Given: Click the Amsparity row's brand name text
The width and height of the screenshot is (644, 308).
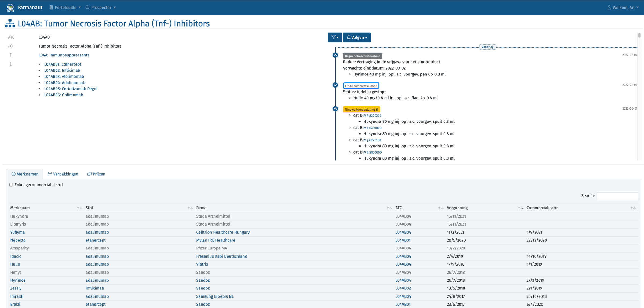Looking at the screenshot, I should (x=20, y=248).
